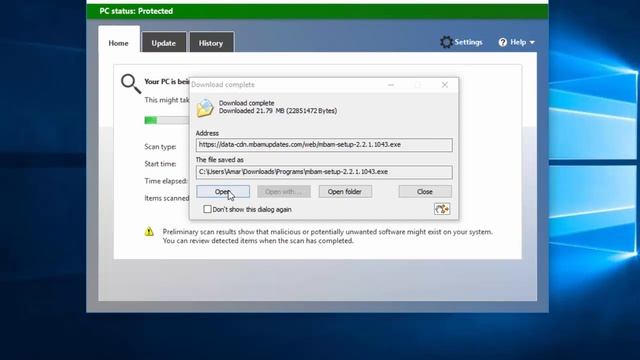Click the Download complete title bar text
640x360 pixels.
point(223,84)
